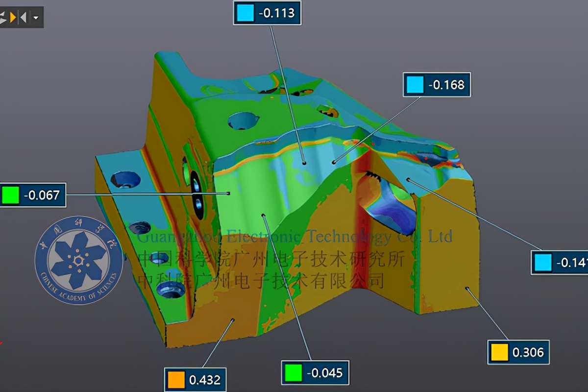Select the -0.067 deviation value

click(x=42, y=195)
